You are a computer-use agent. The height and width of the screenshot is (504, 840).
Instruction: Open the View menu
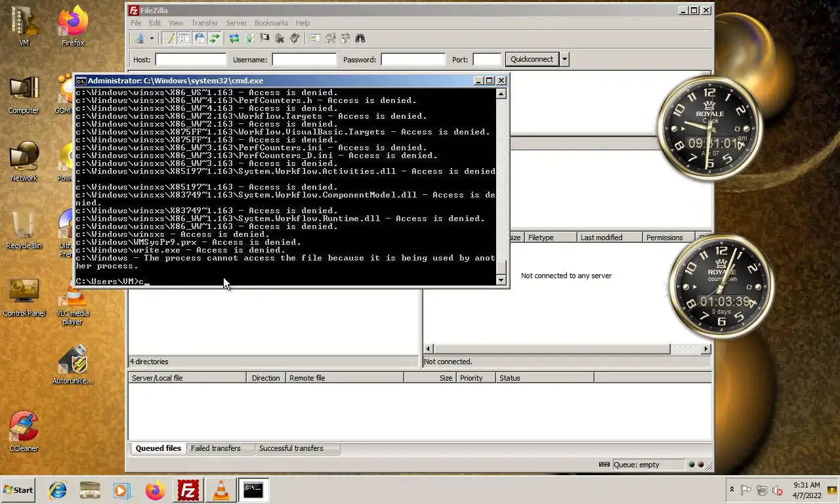click(176, 23)
